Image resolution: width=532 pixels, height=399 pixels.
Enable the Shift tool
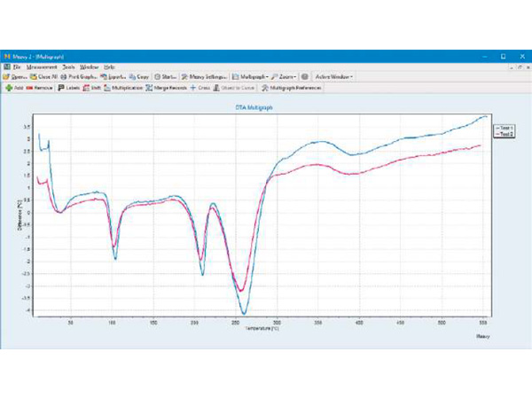(93, 88)
